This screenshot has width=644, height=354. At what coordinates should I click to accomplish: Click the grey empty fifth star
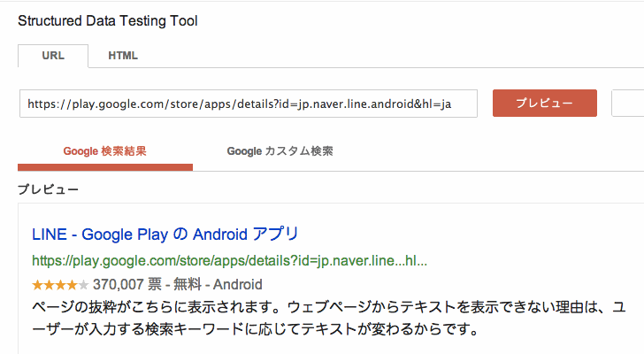point(84,285)
